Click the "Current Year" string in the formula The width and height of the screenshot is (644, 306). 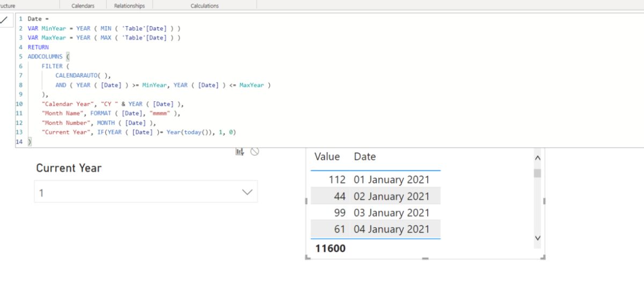[65, 132]
